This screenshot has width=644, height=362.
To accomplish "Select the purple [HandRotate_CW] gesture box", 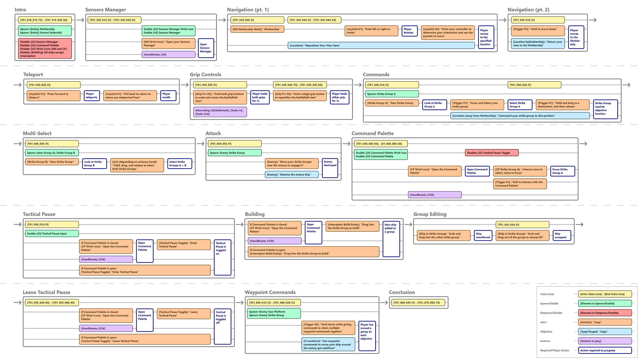I will point(168,55).
